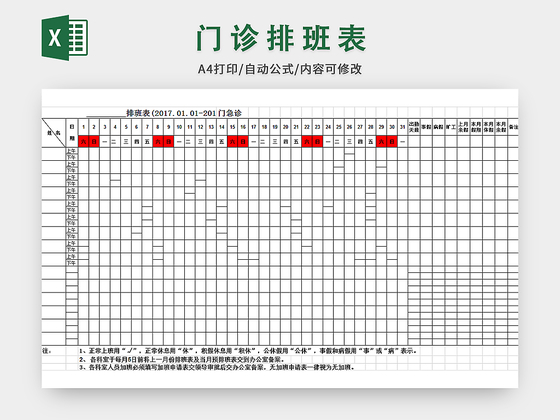Screen dimensions: 560x420
Task: Select the diagonal 姓名 header cell
Action: [x=54, y=133]
